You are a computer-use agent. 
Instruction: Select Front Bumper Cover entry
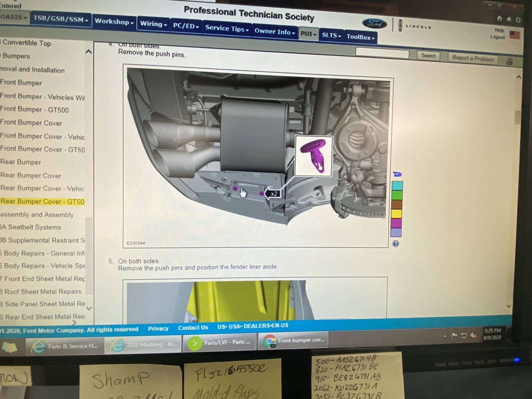pos(31,123)
